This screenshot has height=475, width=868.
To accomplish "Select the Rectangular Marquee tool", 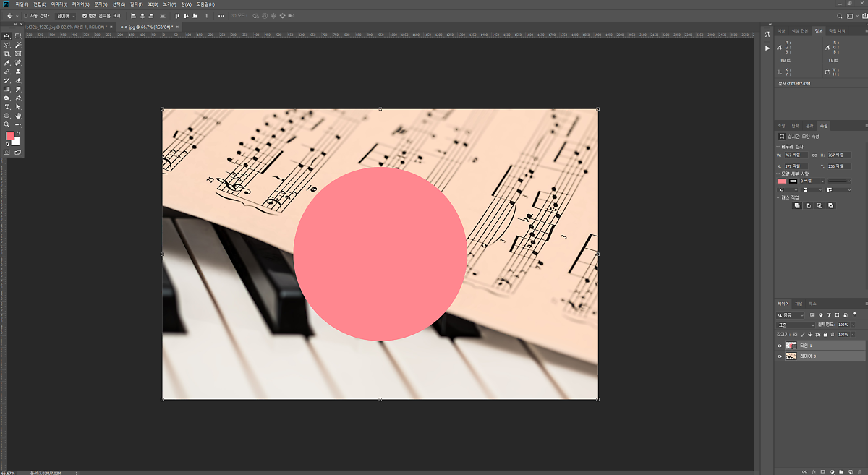I will (x=18, y=36).
